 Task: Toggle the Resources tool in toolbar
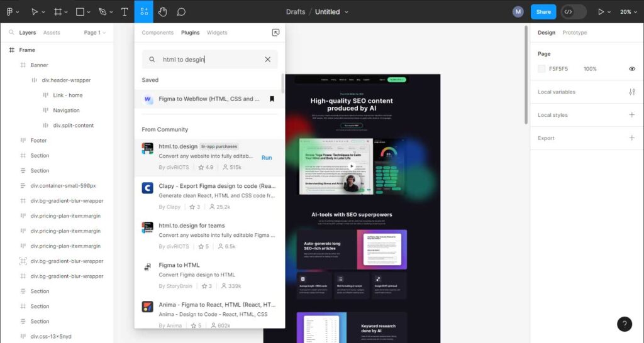[144, 11]
